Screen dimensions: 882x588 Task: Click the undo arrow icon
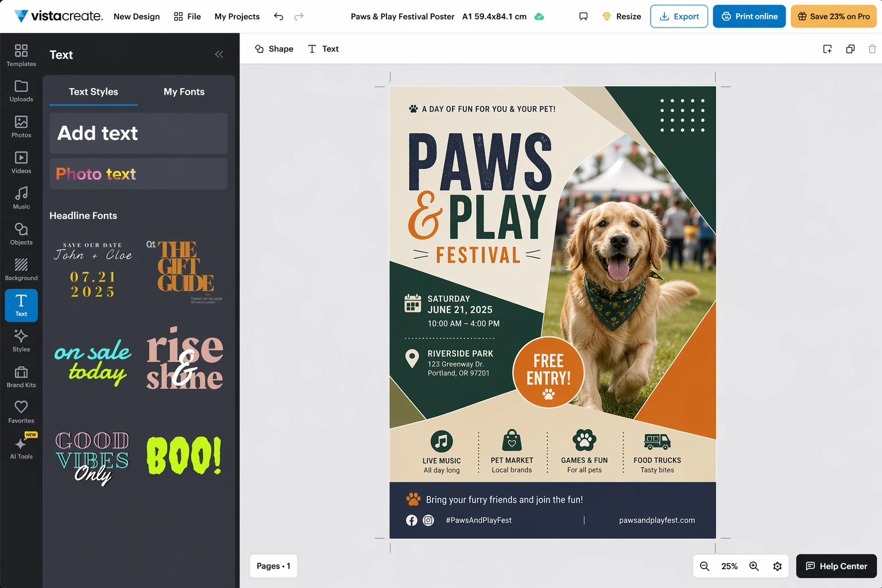278,17
